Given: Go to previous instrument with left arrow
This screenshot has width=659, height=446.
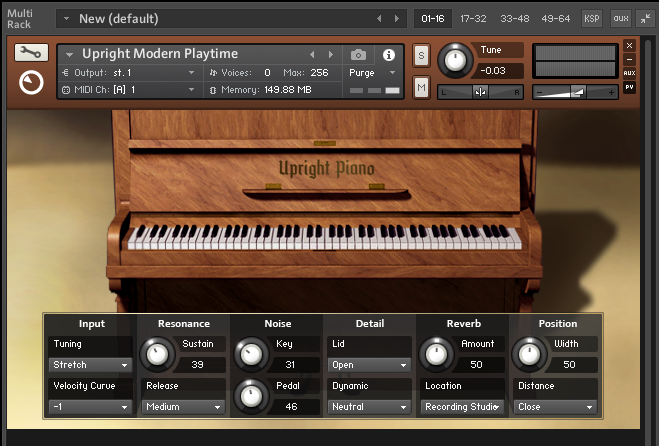Looking at the screenshot, I should coord(312,54).
